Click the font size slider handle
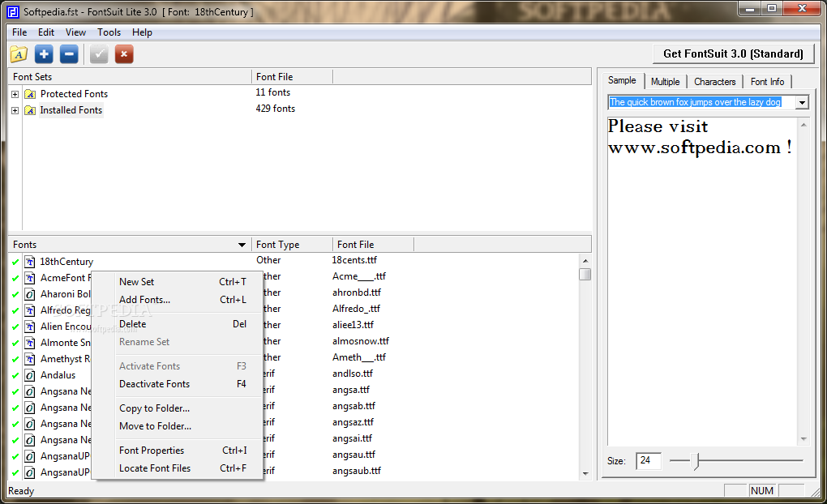Image resolution: width=827 pixels, height=504 pixels. tap(696, 461)
